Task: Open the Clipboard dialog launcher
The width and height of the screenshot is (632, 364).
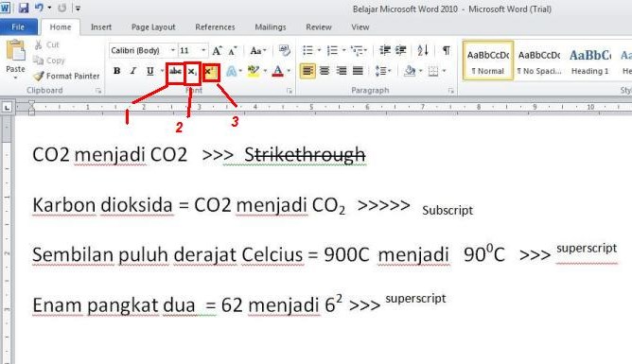Action: pyautogui.click(x=98, y=91)
